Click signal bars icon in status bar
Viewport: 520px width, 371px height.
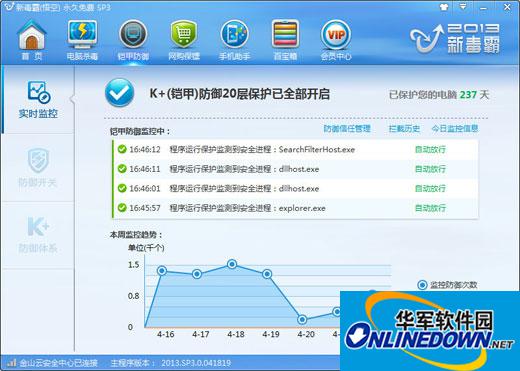pos(12,362)
